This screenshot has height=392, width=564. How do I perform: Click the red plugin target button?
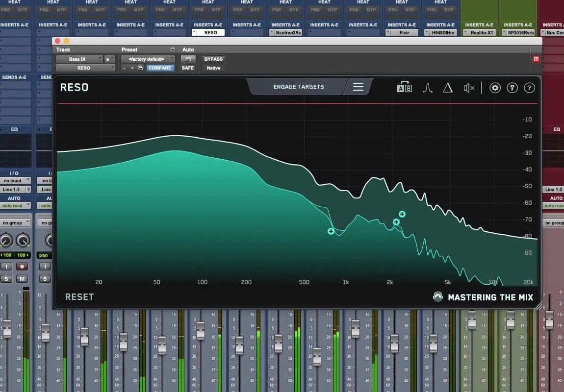pos(536,59)
